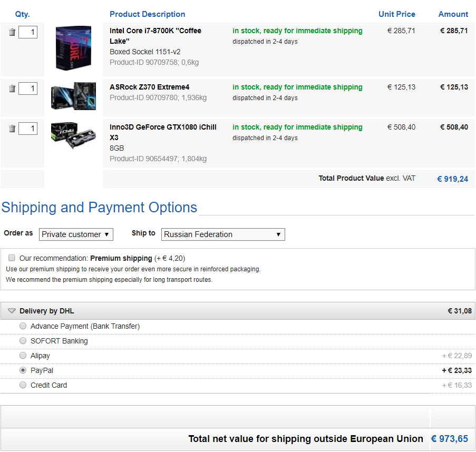The width and height of the screenshot is (476, 452).
Task: Open the ASRock Z370 Extreme4 product page
Action: pos(149,87)
